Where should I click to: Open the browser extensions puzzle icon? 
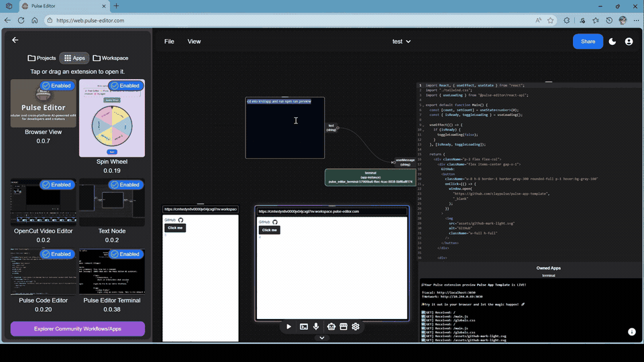(x=567, y=20)
